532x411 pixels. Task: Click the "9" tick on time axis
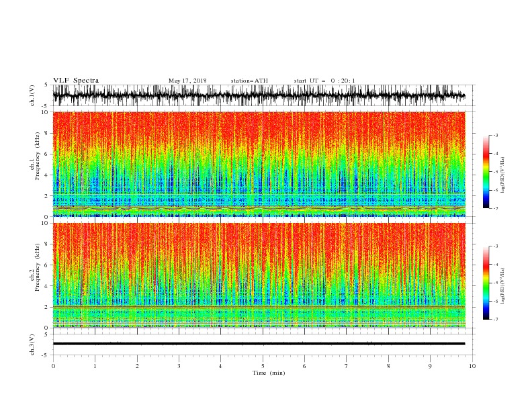point(430,366)
